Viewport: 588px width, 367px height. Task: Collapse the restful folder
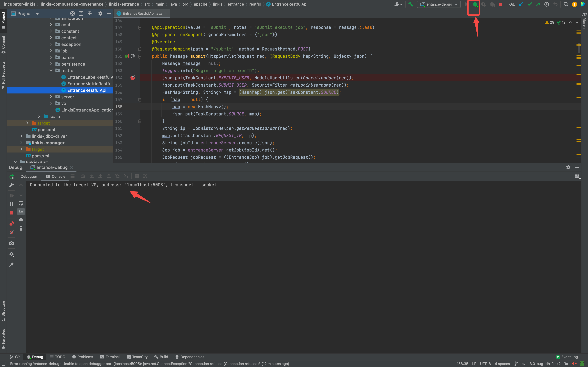[51, 71]
